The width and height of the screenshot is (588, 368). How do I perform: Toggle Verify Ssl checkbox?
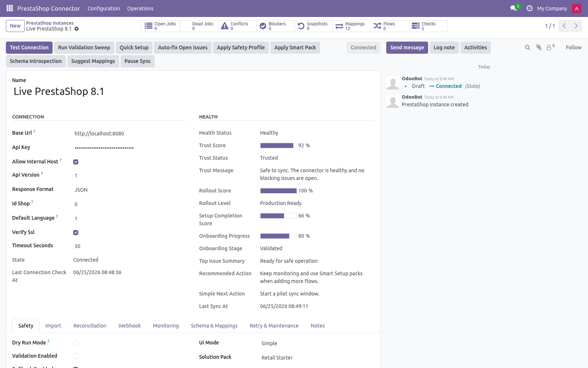click(x=76, y=233)
